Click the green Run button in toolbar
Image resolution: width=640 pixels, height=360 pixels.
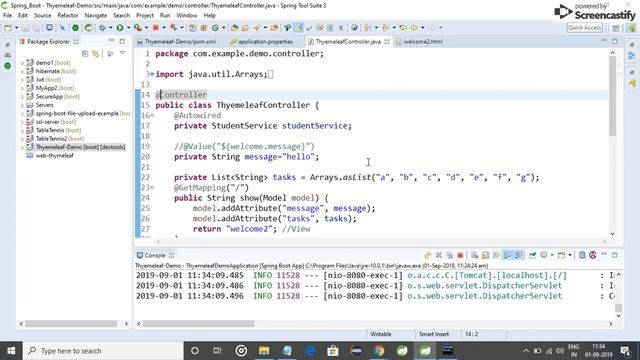click(120, 28)
